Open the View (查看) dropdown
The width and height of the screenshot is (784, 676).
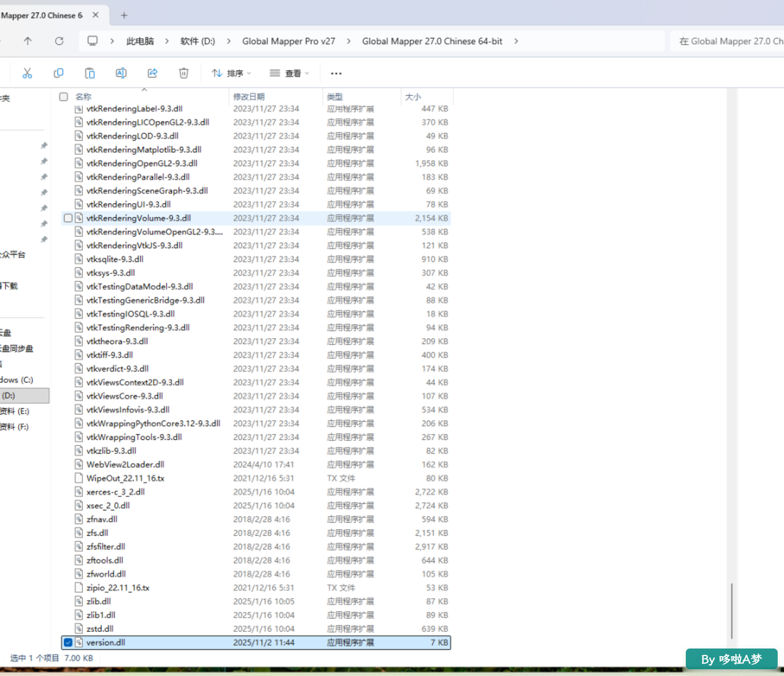tap(289, 73)
